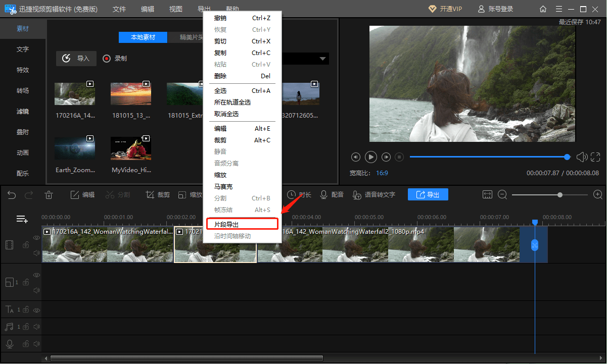Select the MyVideo_Hi... material thumbnail
Screen dimensions: 607x364
click(x=131, y=148)
